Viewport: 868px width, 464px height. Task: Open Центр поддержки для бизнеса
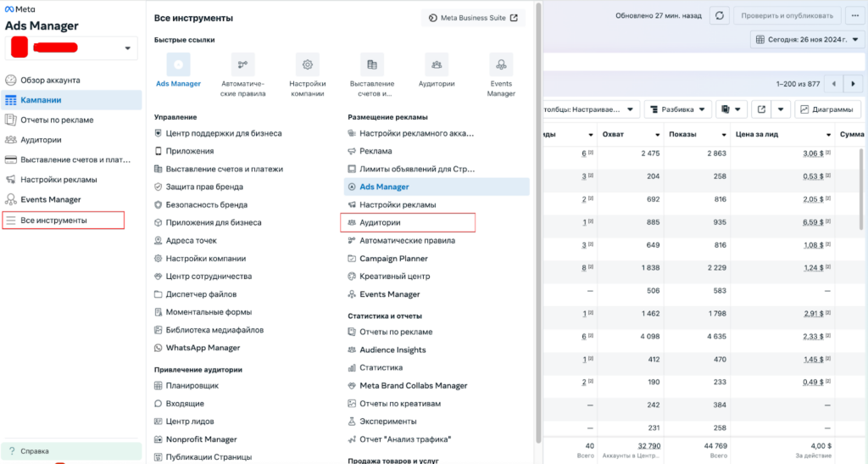pos(218,133)
